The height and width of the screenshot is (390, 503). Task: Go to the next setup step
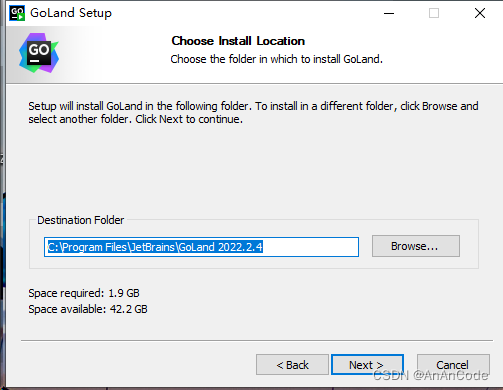pos(367,365)
